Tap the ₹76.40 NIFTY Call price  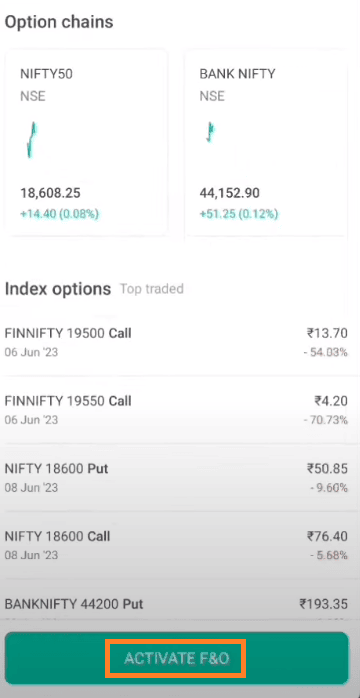coord(327,536)
